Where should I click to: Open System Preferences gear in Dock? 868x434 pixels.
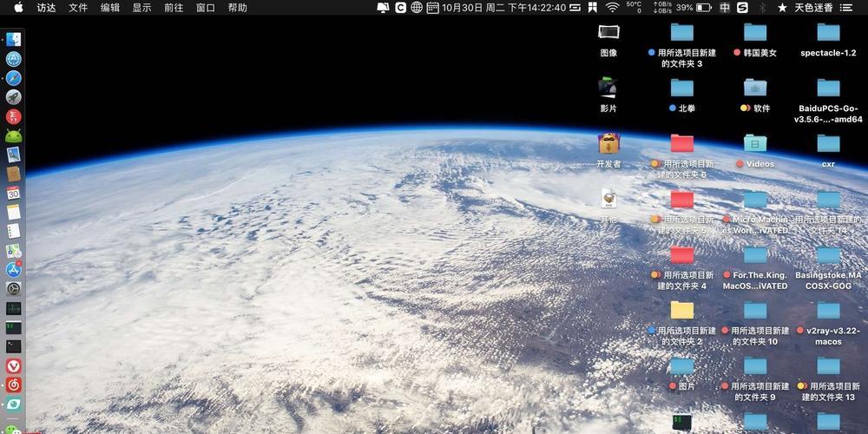[13, 289]
